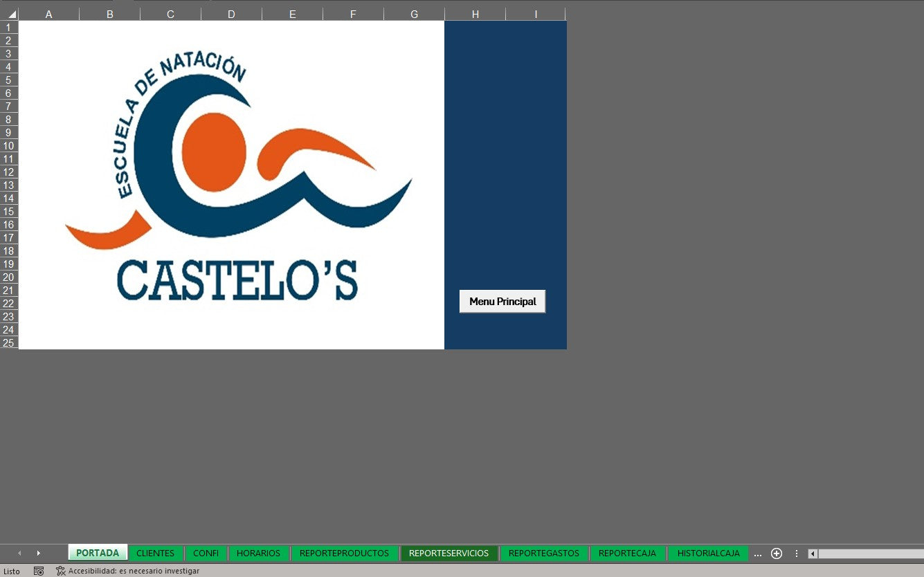
Task: Show more sheet tabs via ellipsis
Action: (x=758, y=553)
